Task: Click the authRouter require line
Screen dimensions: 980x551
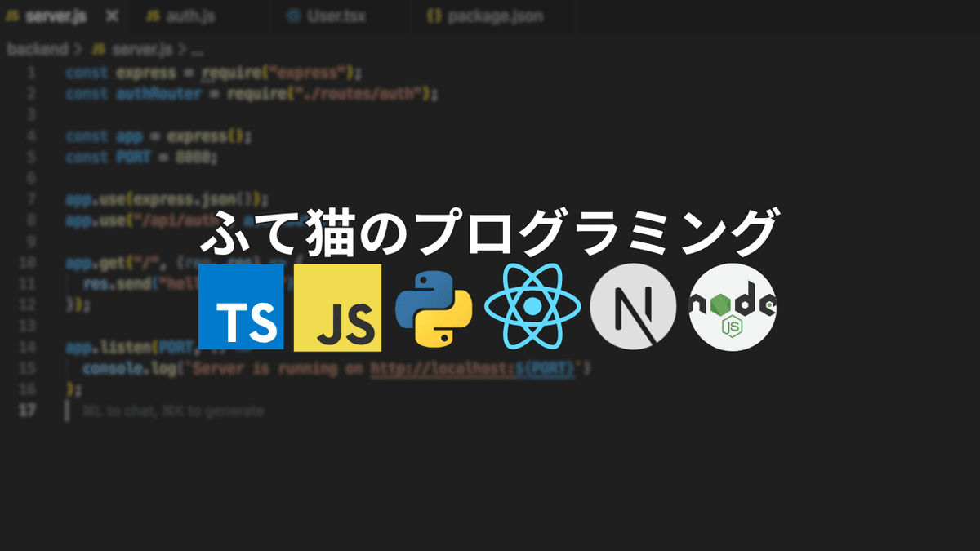Action: [x=252, y=94]
